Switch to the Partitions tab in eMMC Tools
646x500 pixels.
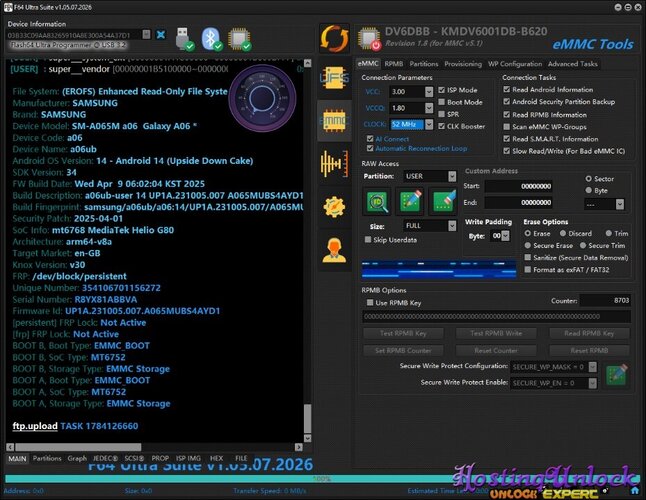tap(424, 64)
